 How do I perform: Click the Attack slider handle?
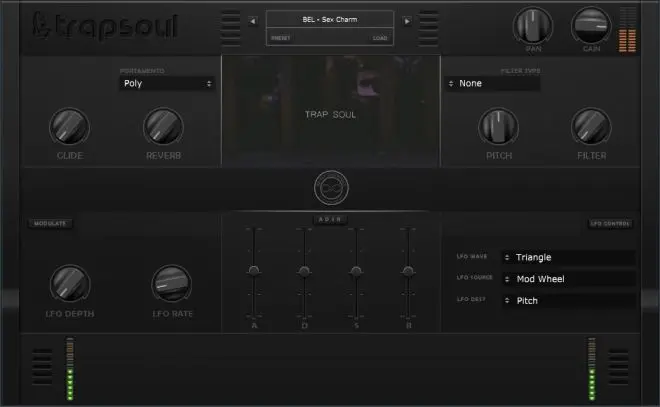coord(253,271)
